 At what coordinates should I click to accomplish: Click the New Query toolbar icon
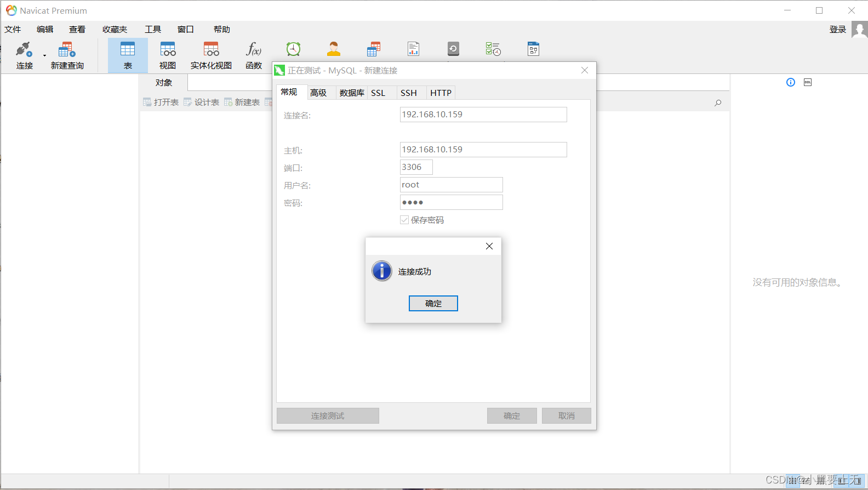click(x=67, y=49)
